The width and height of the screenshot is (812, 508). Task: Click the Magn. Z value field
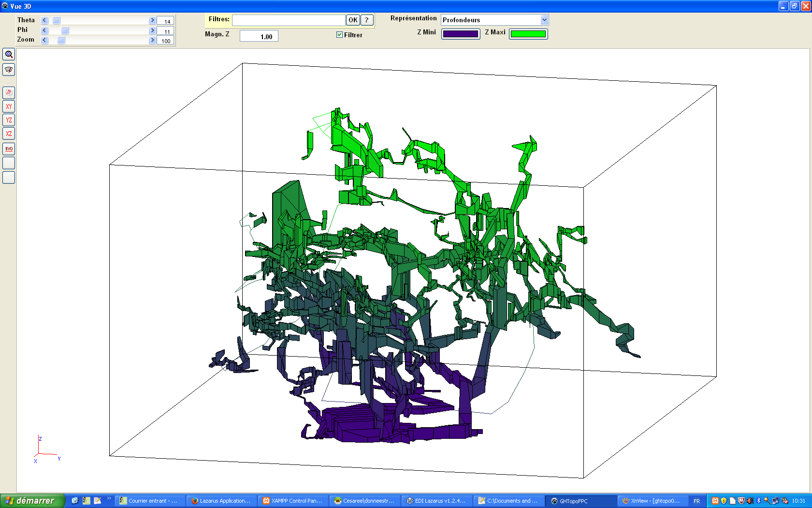[259, 36]
